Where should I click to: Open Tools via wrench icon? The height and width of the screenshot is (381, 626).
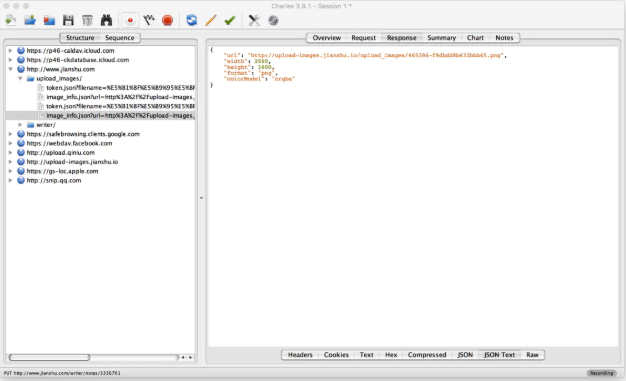pos(254,20)
